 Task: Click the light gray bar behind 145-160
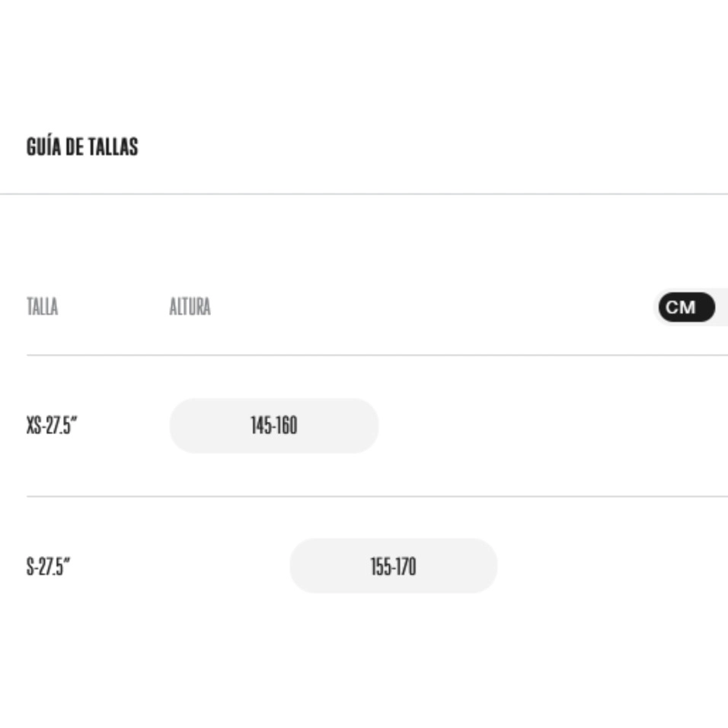[x=274, y=425]
